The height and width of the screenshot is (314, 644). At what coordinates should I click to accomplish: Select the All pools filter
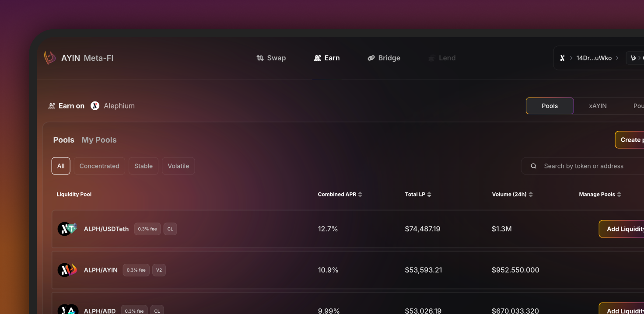point(61,166)
